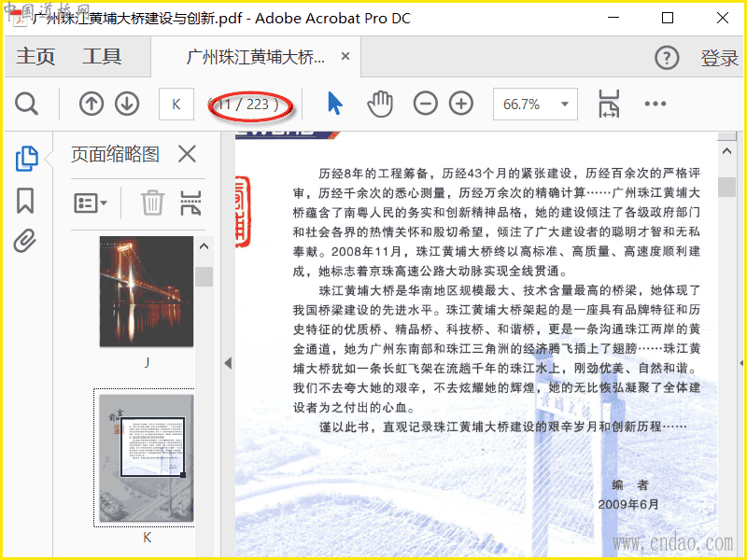The image size is (747, 560).
Task: Click the fit-width scrolling mode icon
Action: 609,104
